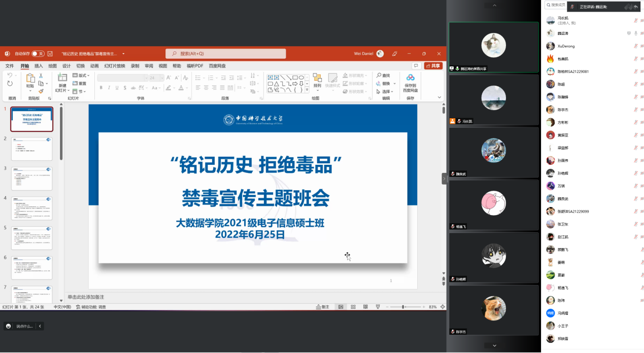This screenshot has width=644, height=353.
Task: Switch to reading view icon
Action: click(x=365, y=307)
